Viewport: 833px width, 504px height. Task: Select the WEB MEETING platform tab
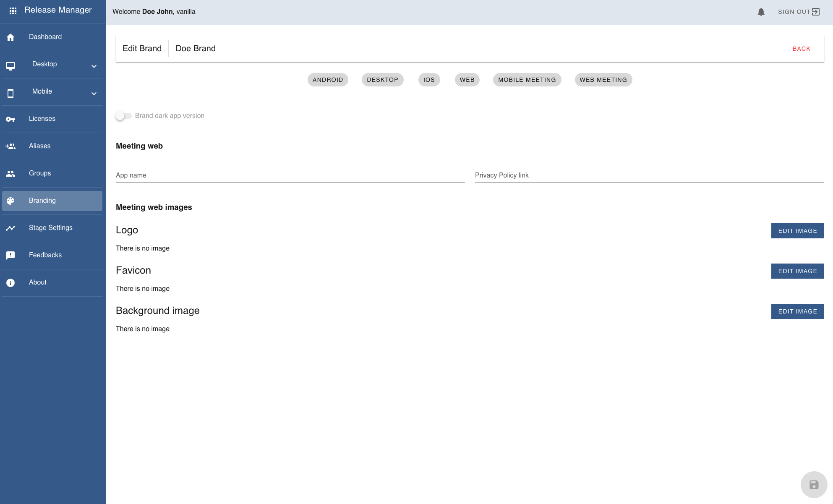[602, 79]
